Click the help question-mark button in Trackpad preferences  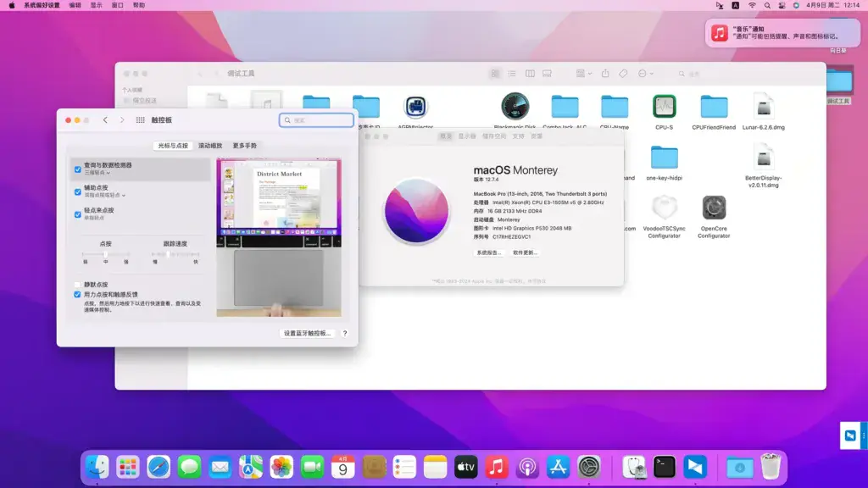[345, 333]
